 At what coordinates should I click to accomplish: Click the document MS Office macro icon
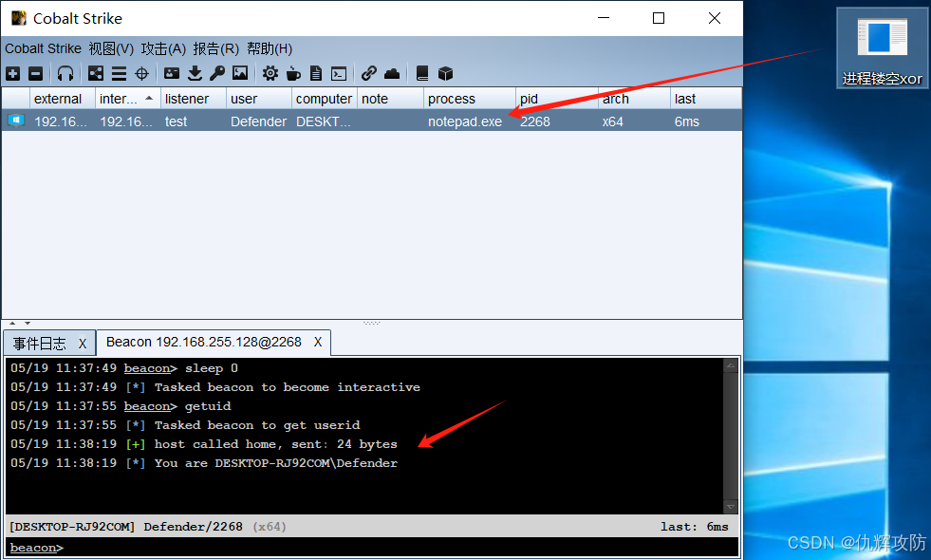(x=316, y=74)
